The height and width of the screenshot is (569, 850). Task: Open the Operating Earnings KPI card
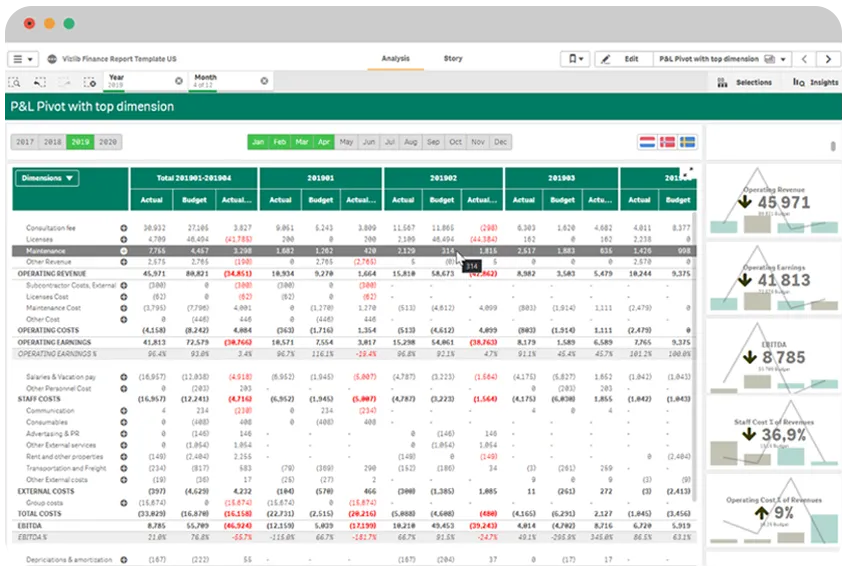click(775, 280)
